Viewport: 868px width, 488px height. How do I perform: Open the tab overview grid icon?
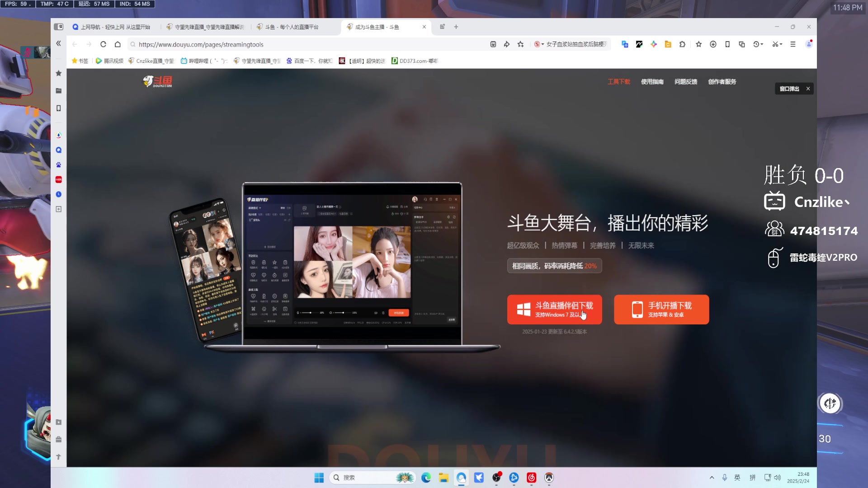tap(442, 27)
